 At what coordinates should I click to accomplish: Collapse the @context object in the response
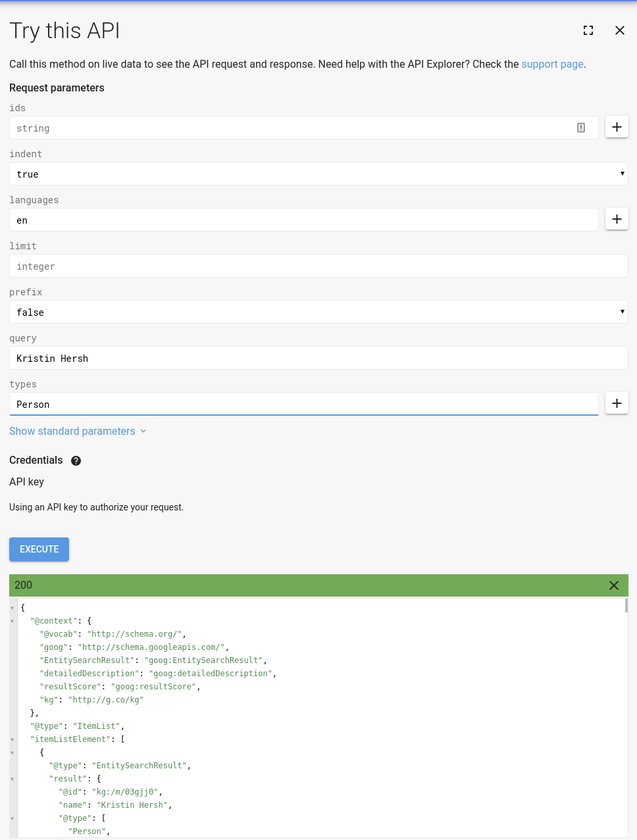(12, 621)
